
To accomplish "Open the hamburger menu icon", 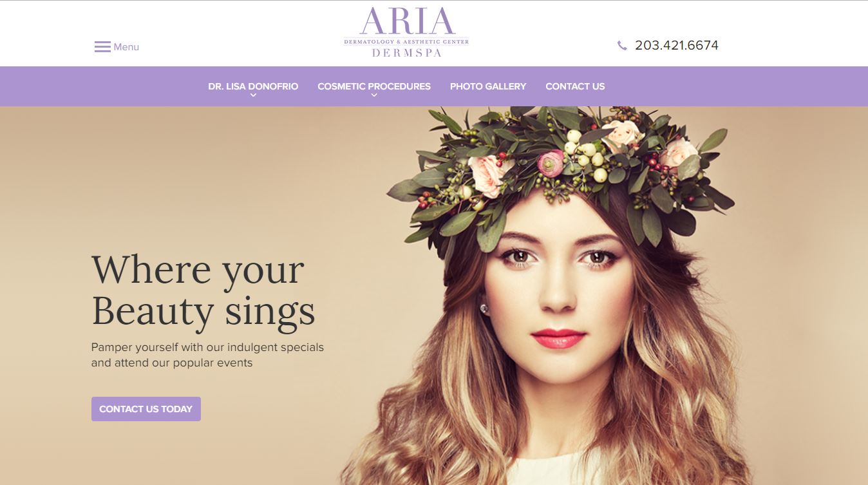I will pos(102,47).
